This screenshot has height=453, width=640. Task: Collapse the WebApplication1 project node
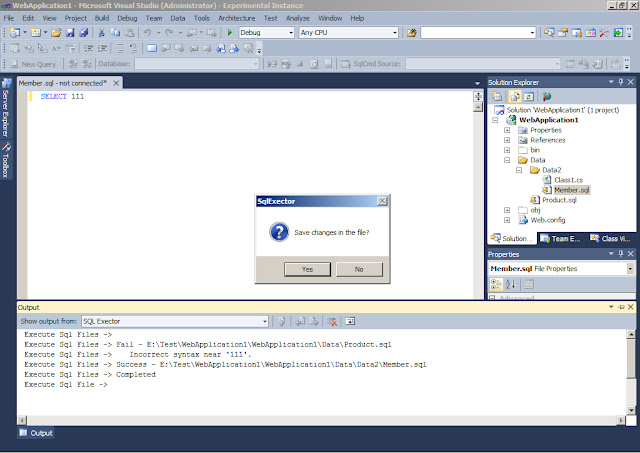(x=495, y=120)
